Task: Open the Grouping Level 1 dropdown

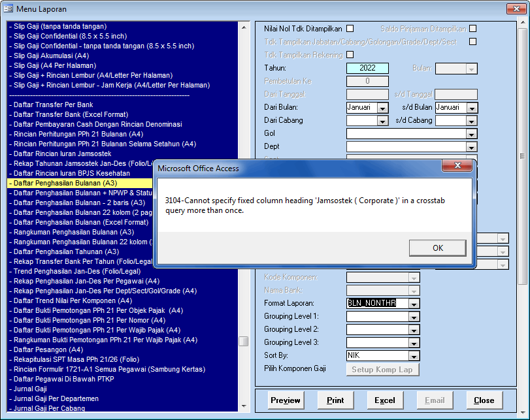Action: 414,317
